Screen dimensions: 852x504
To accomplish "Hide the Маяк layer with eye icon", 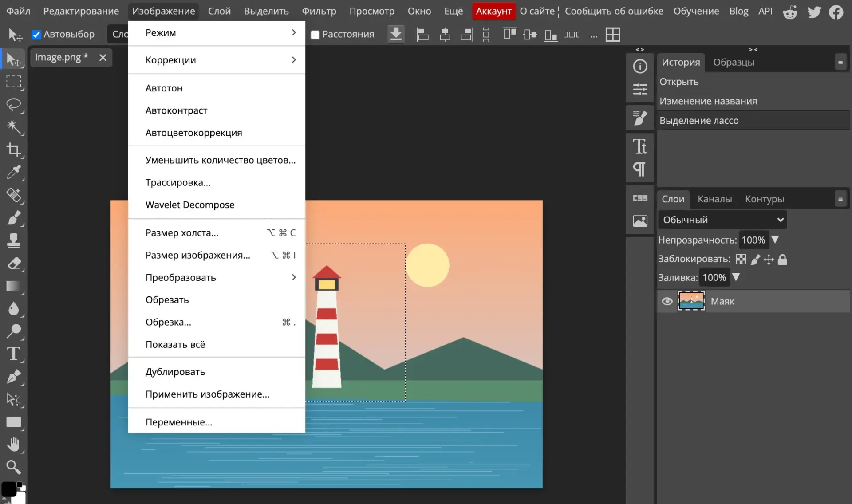I will tap(667, 301).
